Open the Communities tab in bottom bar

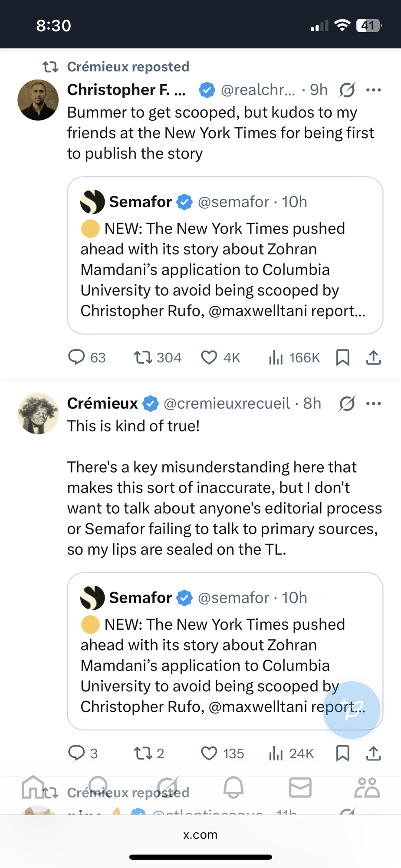point(367,787)
